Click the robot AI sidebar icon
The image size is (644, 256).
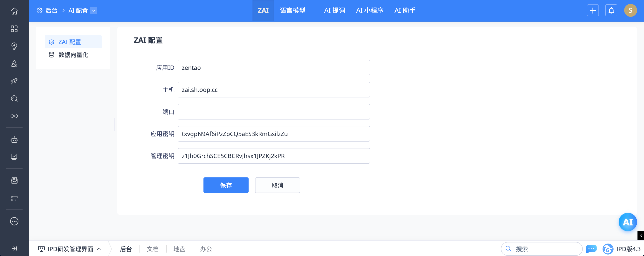pos(14,140)
